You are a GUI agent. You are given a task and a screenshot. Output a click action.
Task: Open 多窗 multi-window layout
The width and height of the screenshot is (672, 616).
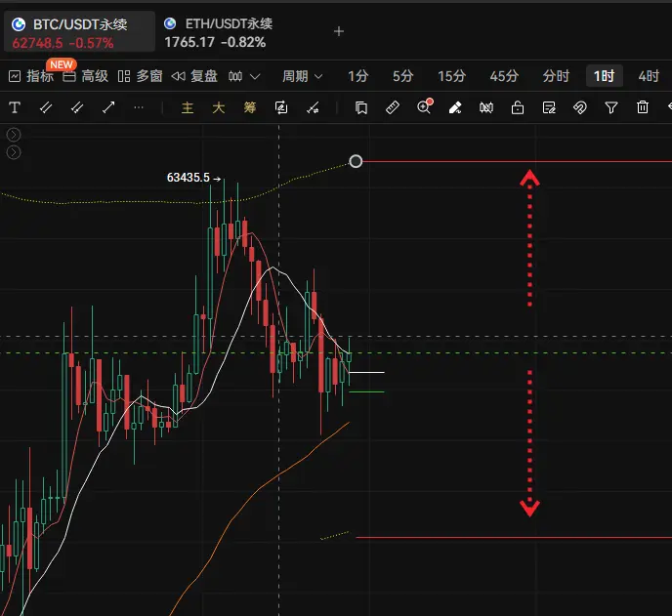[140, 76]
